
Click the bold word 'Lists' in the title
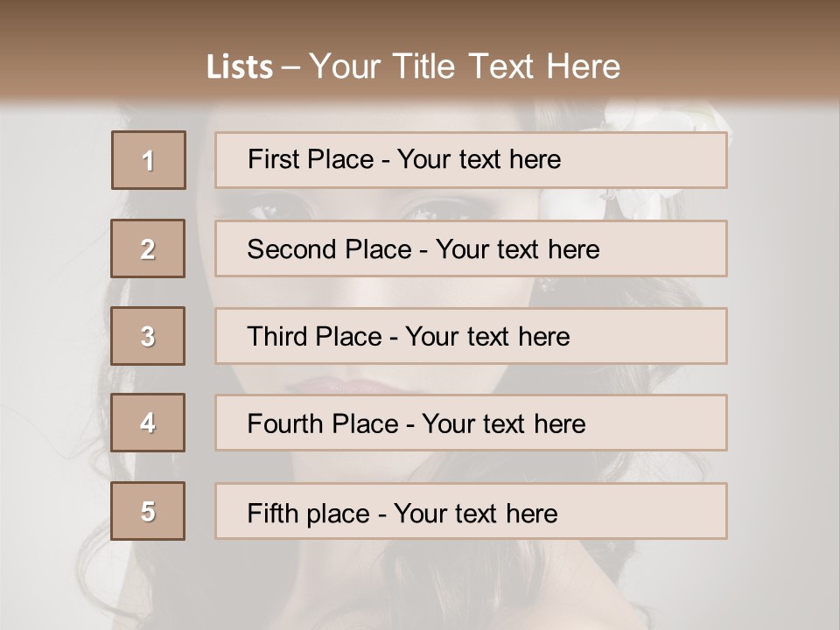pyautogui.click(x=240, y=66)
